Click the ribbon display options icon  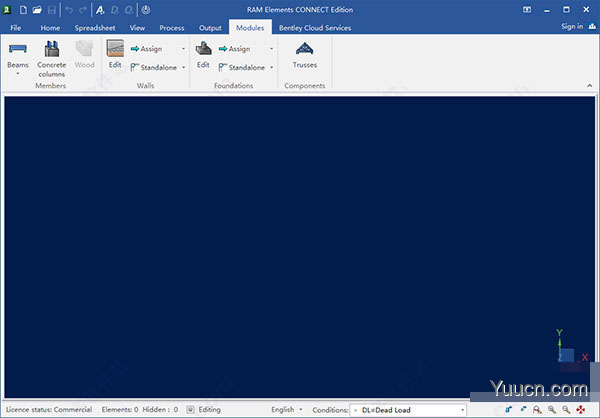pyautogui.click(x=527, y=10)
